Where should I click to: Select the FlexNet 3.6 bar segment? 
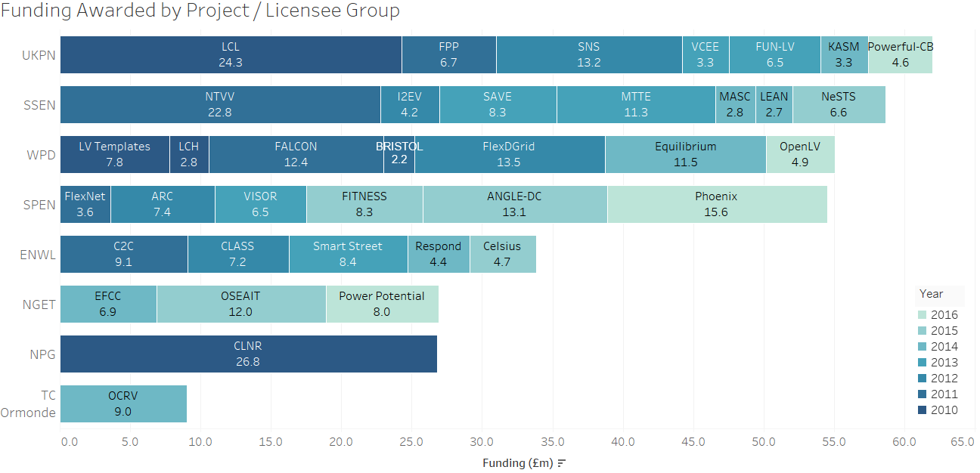point(85,204)
